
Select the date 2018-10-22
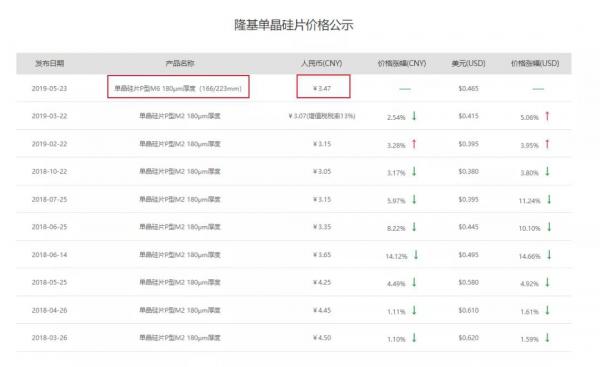point(49,171)
